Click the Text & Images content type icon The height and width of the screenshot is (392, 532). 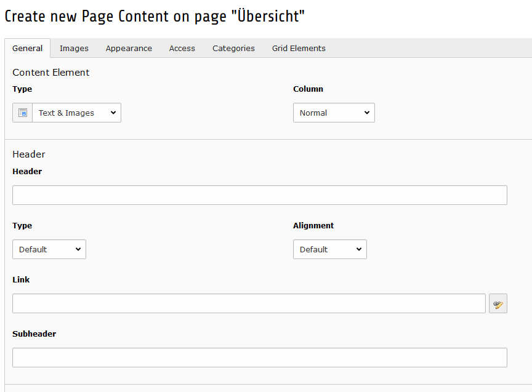pyautogui.click(x=23, y=113)
